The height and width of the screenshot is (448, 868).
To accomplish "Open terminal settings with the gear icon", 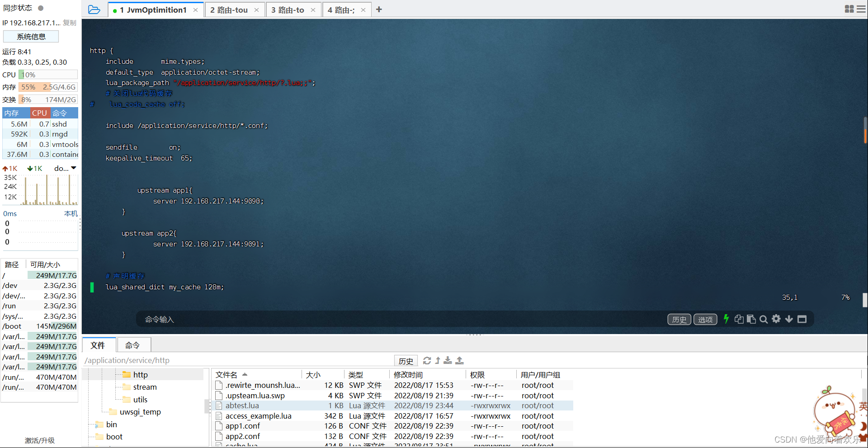I will 776,319.
